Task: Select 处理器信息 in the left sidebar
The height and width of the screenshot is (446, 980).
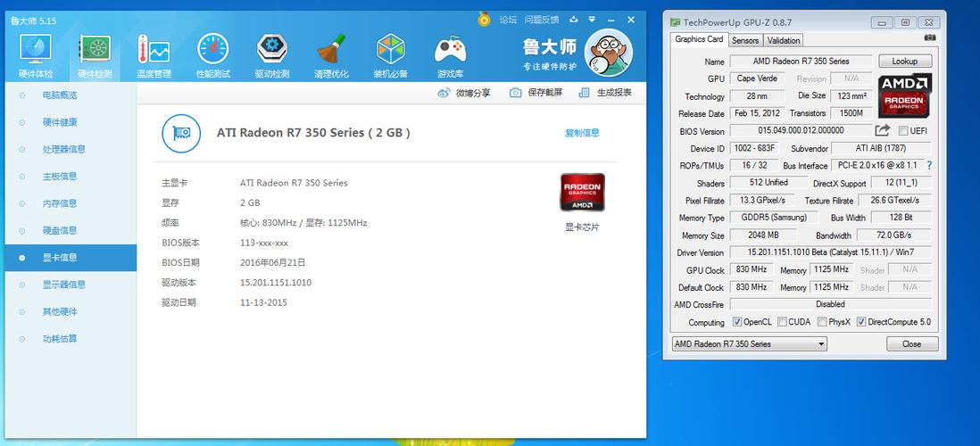Action: [x=63, y=149]
